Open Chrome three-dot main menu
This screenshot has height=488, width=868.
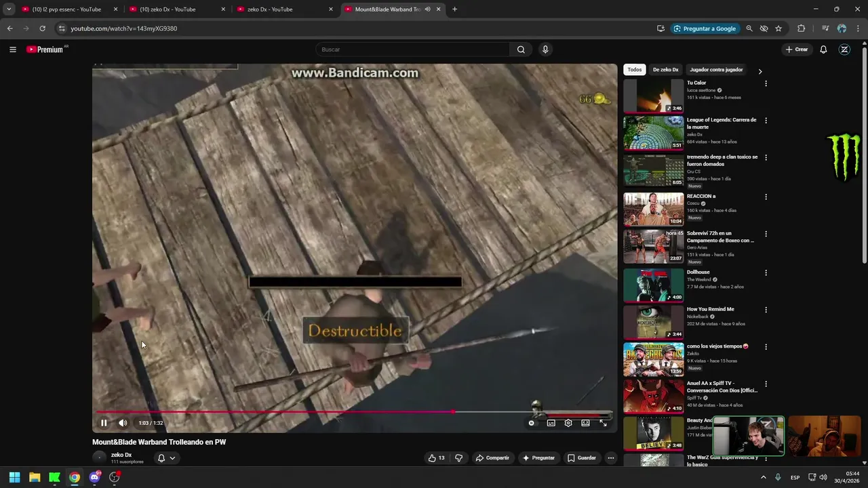tap(858, 28)
